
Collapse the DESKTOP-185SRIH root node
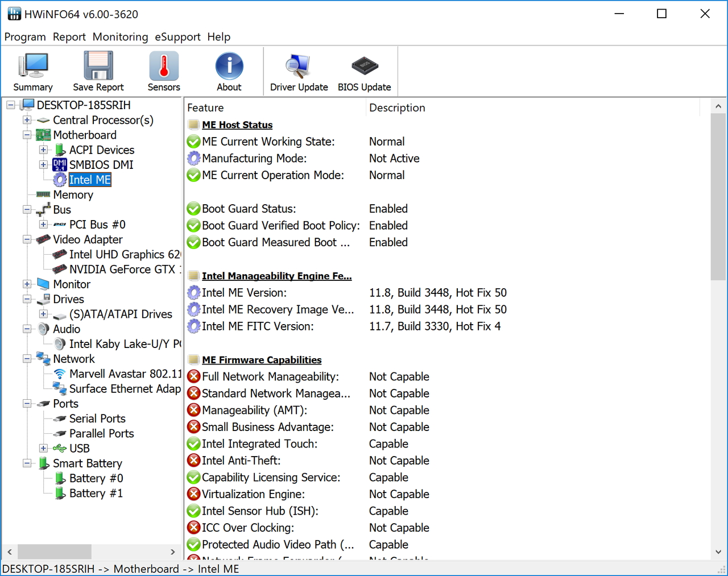11,105
